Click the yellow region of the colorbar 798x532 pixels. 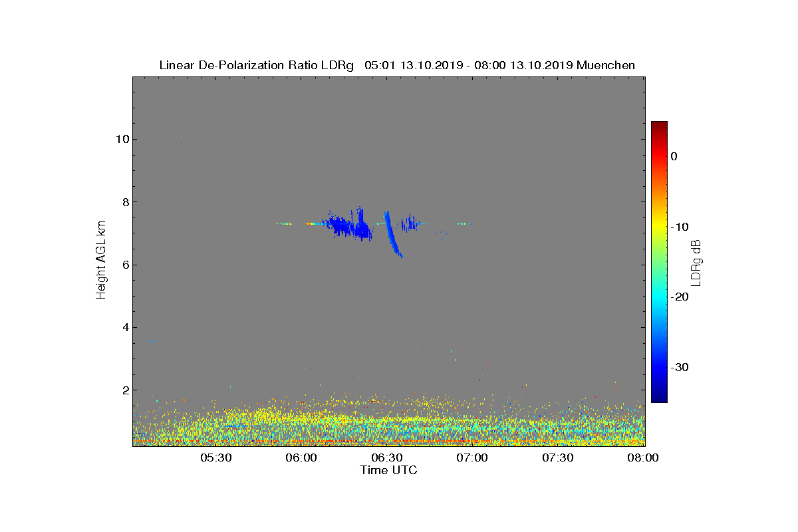coord(659,226)
